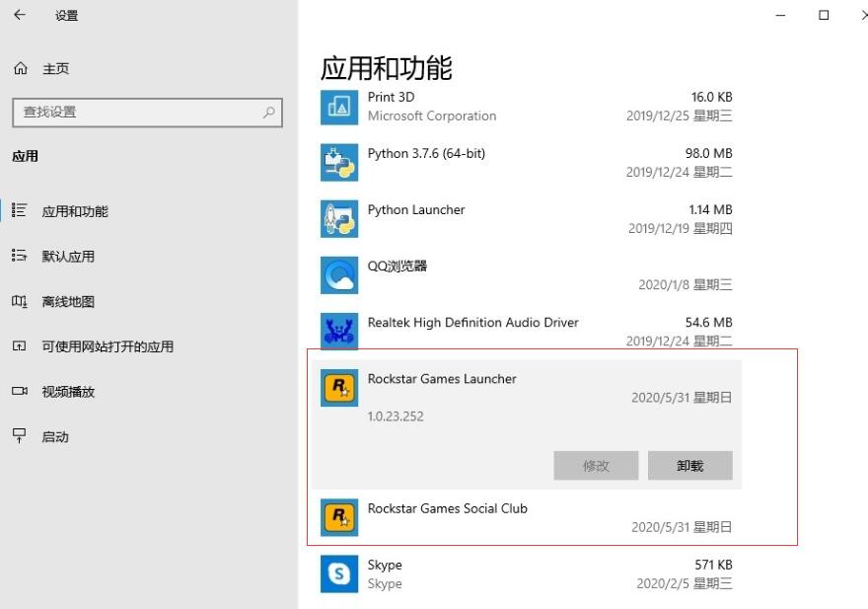Click the 98.0 MB size value

point(708,154)
